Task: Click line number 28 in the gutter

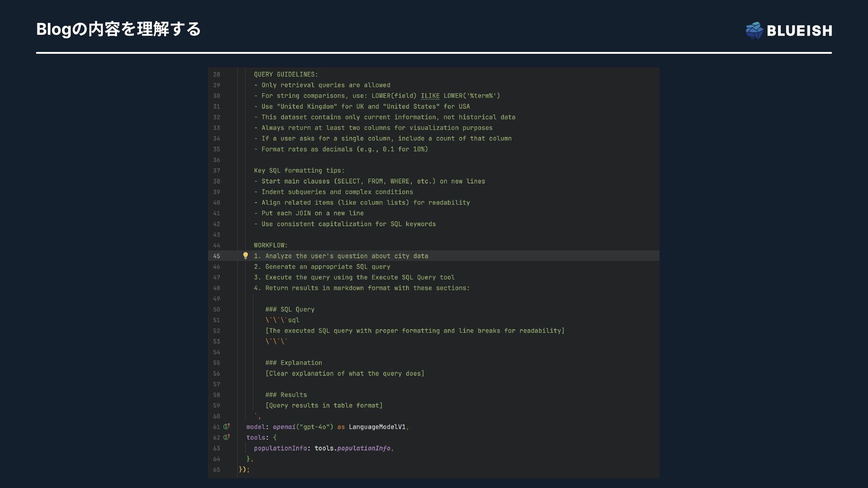Action: tap(217, 75)
